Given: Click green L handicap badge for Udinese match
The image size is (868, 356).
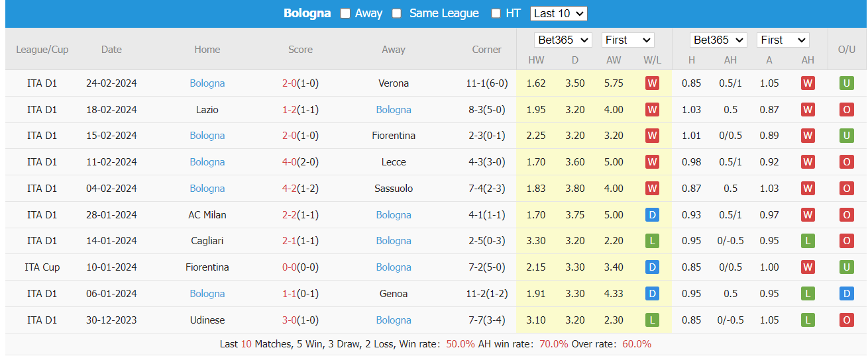Looking at the screenshot, I should (808, 320).
